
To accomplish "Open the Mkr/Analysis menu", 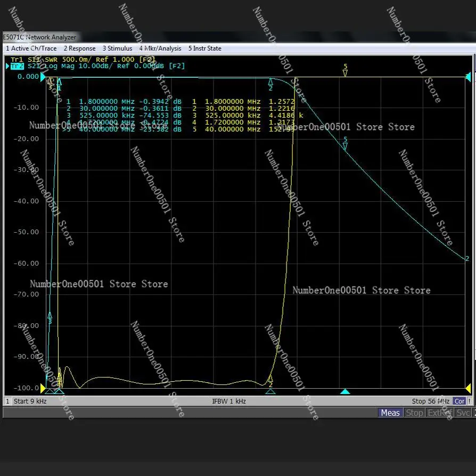I will (160, 48).
